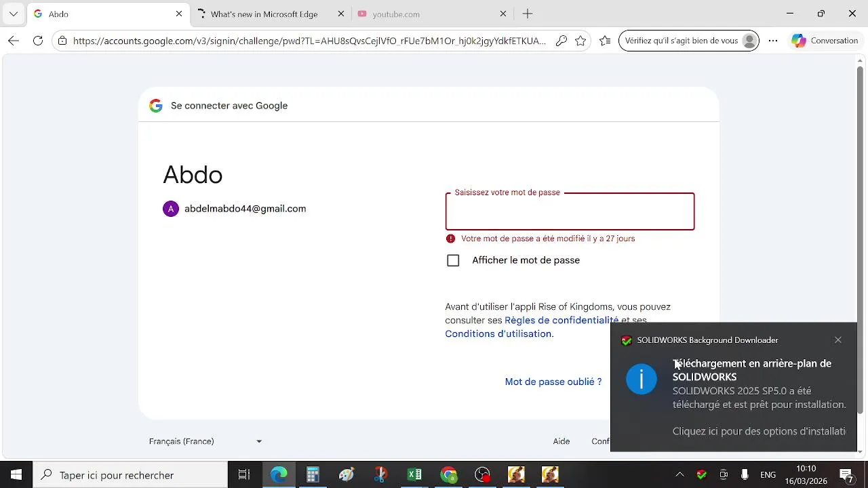Show hidden system tray icons
Viewport: 868px width, 488px height.
click(679, 475)
